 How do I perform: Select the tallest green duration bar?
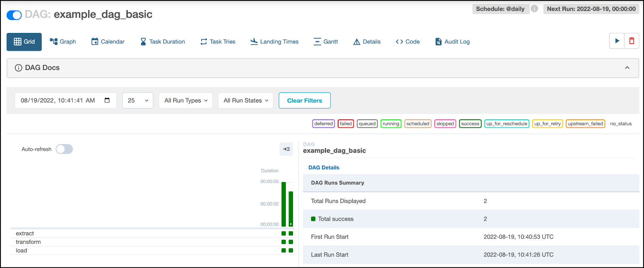click(284, 204)
